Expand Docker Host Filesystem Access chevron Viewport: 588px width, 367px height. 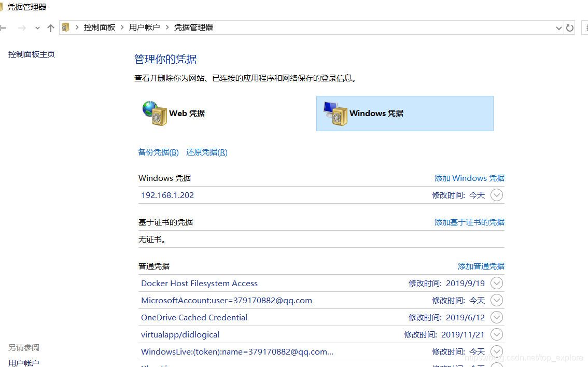coord(497,284)
